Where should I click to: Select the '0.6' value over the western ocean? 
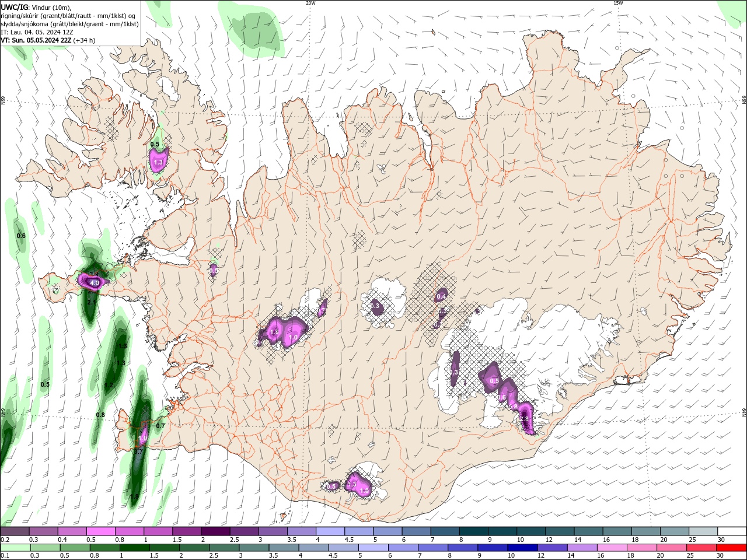pos(21,236)
